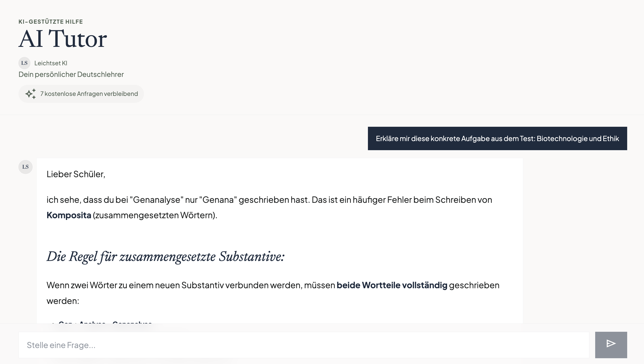Click the 'KI-GESTÜTZTE HILFE' label
The height and width of the screenshot is (364, 644).
51,21
